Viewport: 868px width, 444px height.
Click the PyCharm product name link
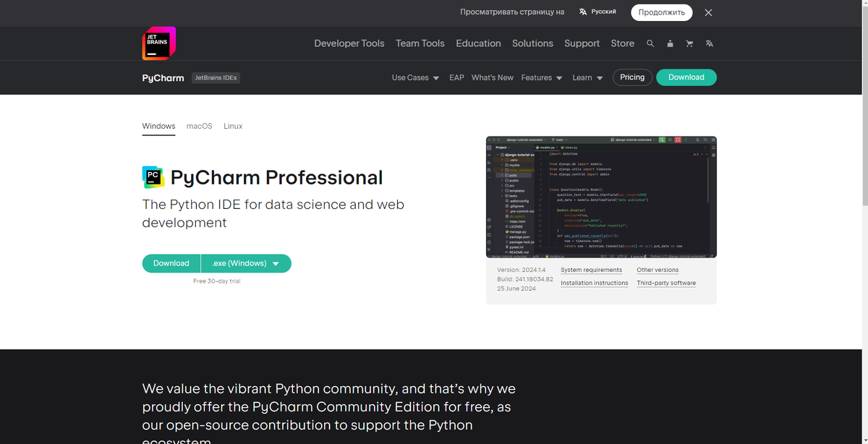163,77
